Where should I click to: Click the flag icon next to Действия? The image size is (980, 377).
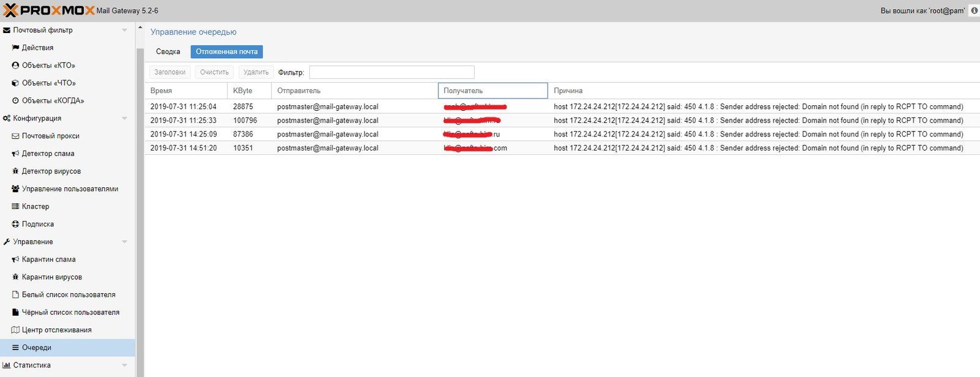pos(16,48)
